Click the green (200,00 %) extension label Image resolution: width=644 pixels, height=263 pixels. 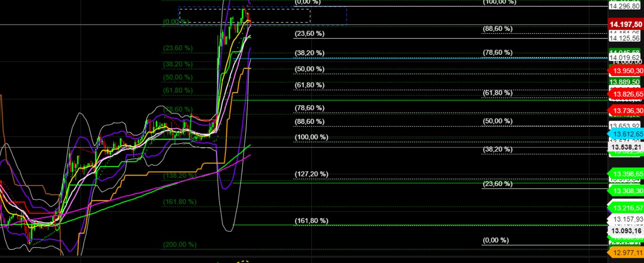[x=181, y=244]
